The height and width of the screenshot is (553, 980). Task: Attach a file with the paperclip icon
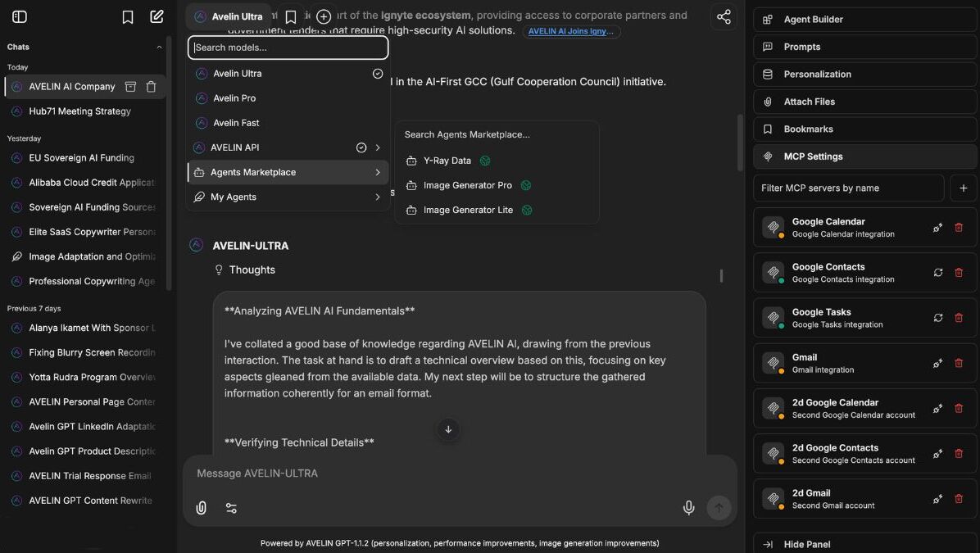(202, 508)
